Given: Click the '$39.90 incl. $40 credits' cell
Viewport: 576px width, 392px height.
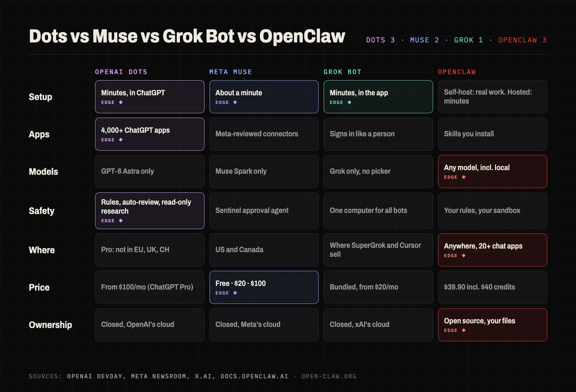Looking at the screenshot, I should point(492,287).
